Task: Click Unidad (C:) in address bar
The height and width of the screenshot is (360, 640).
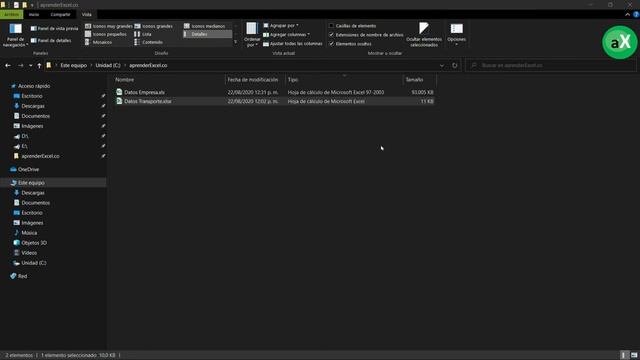Action: [108, 65]
